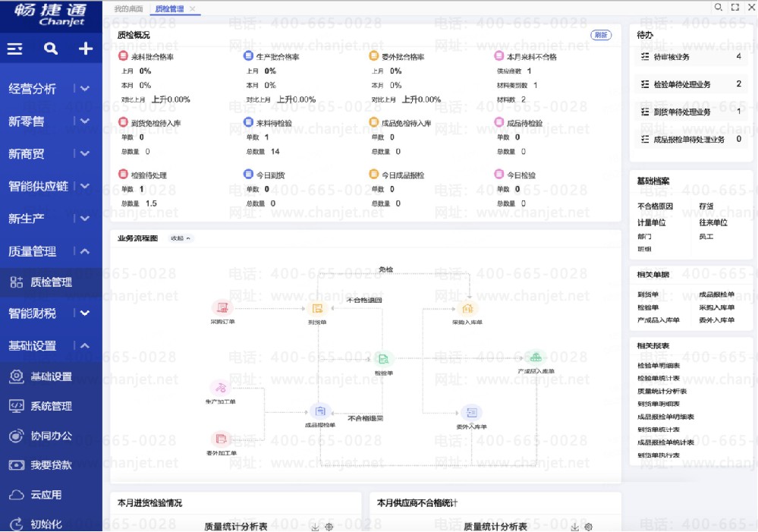Click the 采购订单 flowchart icon
This screenshot has height=532, width=758.
click(222, 307)
